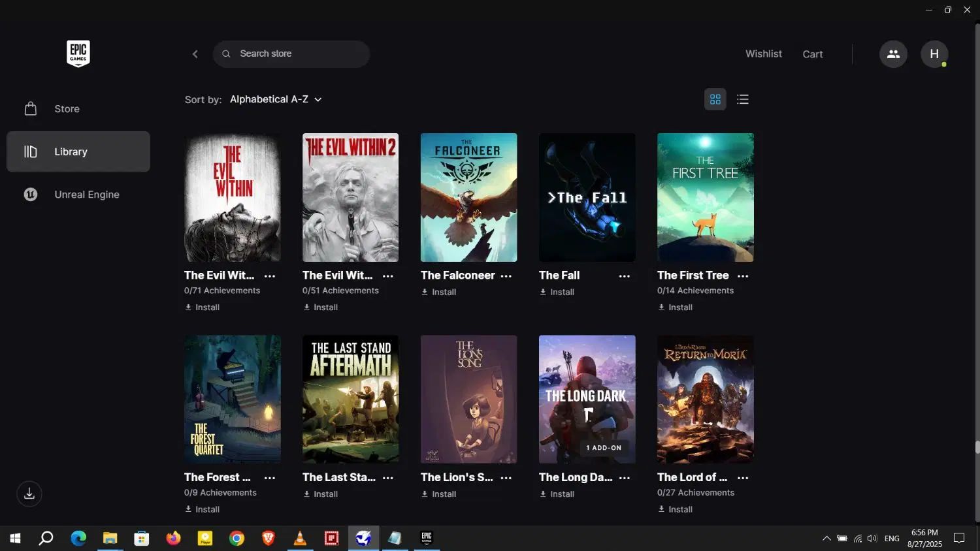Viewport: 980px width, 551px height.
Task: Switch to list view
Action: (743, 99)
